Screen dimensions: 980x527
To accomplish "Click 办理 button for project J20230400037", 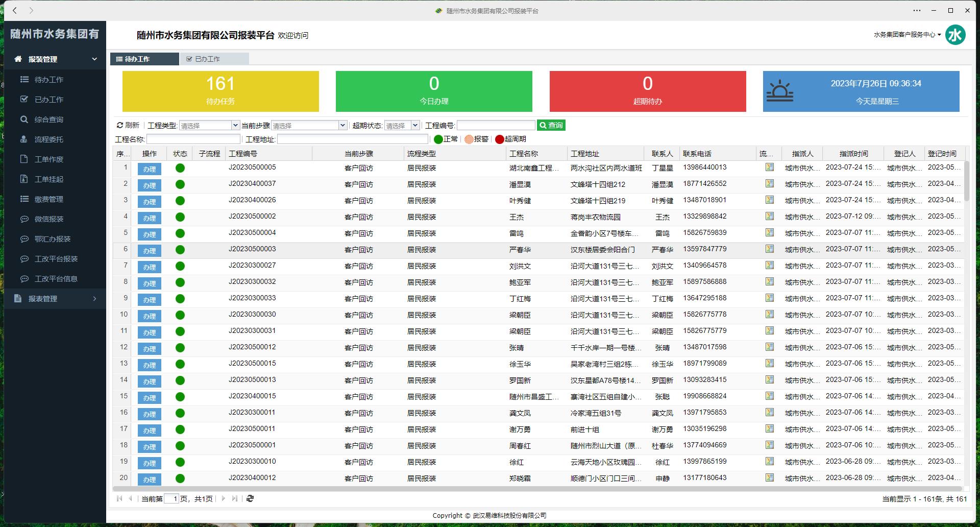I will (x=150, y=185).
